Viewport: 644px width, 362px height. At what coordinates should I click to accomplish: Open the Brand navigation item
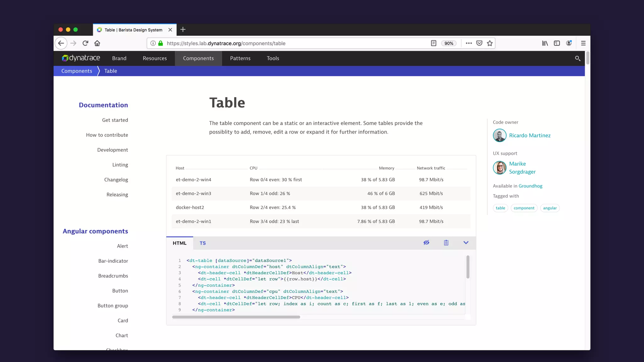tap(119, 58)
